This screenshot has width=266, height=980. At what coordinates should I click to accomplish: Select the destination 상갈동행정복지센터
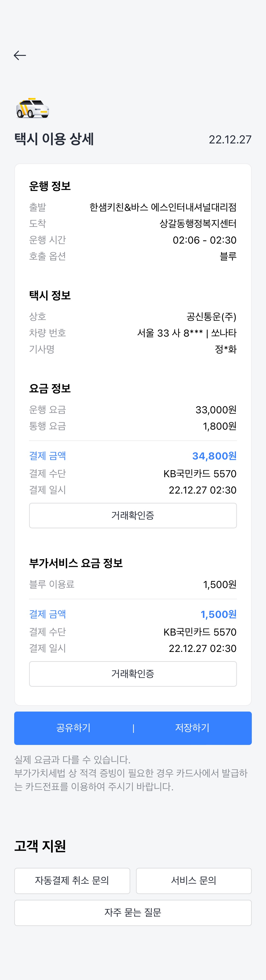(198, 224)
